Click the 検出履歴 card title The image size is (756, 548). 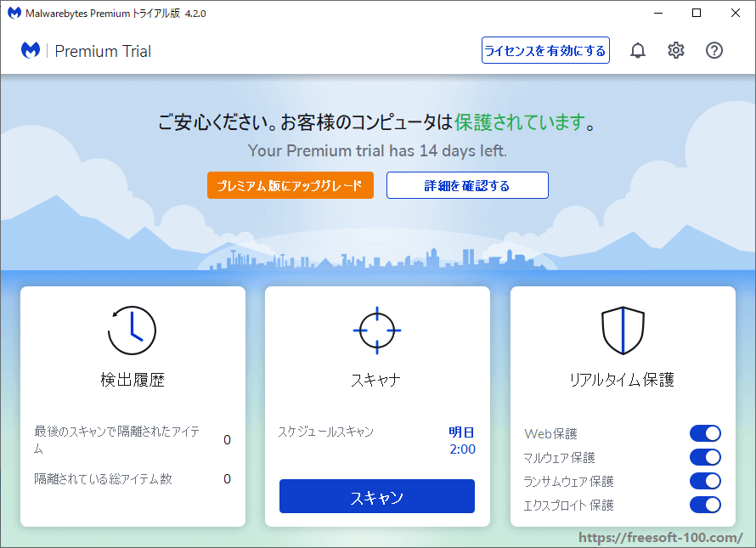pos(133,380)
